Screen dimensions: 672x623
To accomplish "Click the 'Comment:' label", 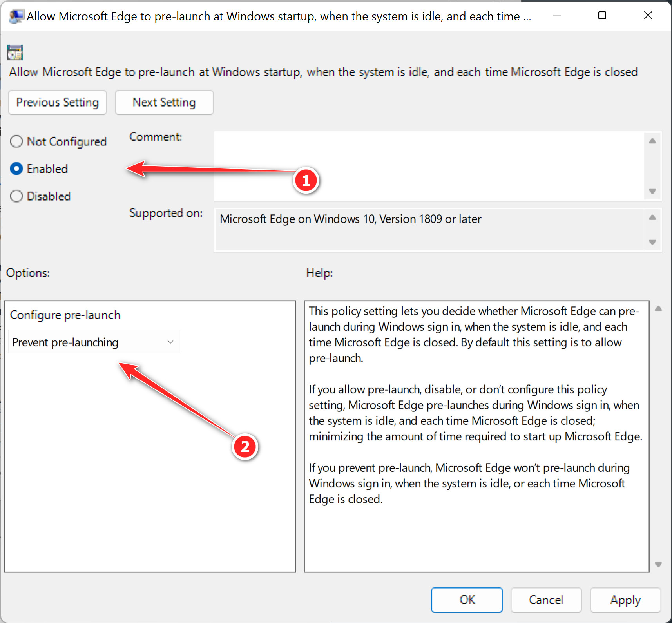I will pos(156,137).
